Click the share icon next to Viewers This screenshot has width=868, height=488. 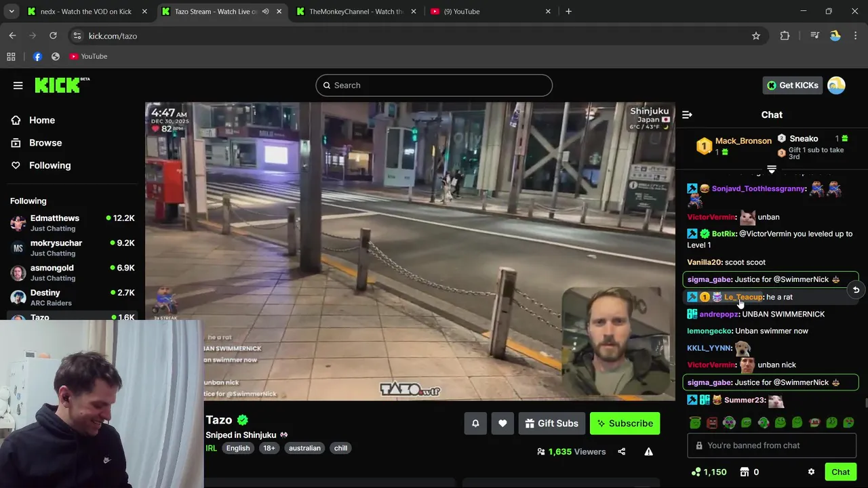pos(622,451)
